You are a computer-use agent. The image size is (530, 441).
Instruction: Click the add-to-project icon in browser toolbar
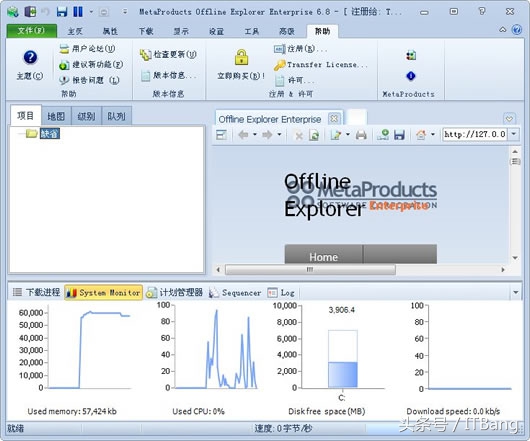tap(383, 135)
